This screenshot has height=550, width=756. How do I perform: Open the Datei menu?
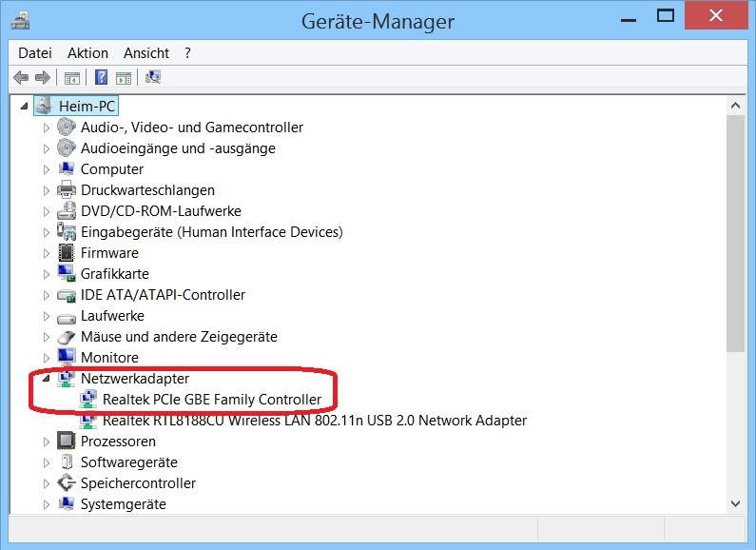pyautogui.click(x=35, y=53)
